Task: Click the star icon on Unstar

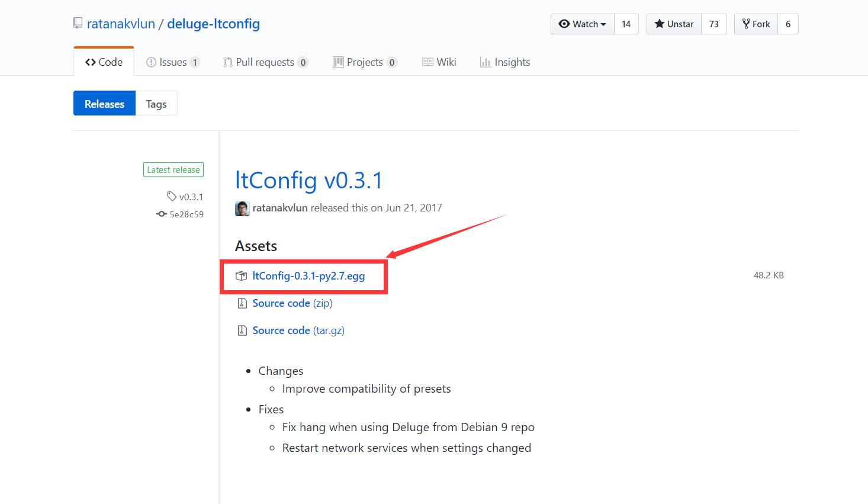Action: point(659,24)
